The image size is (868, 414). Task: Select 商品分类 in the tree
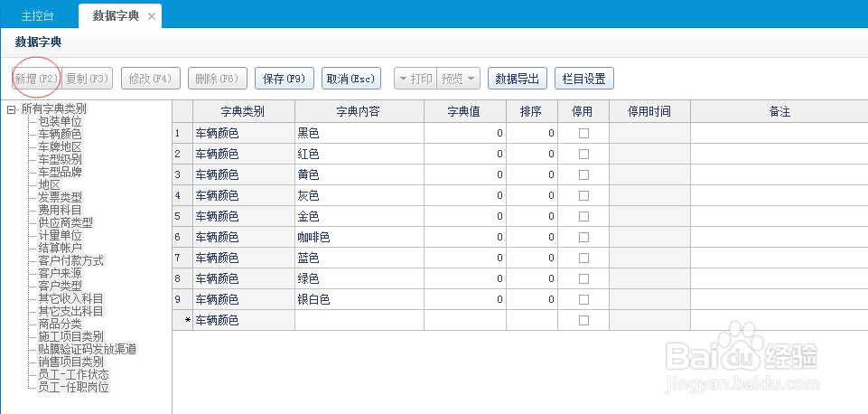point(60,325)
